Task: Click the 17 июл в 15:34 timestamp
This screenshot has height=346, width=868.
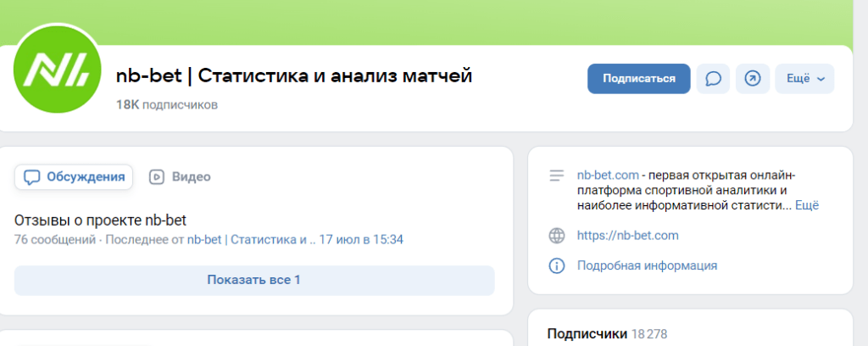Action: tap(361, 240)
